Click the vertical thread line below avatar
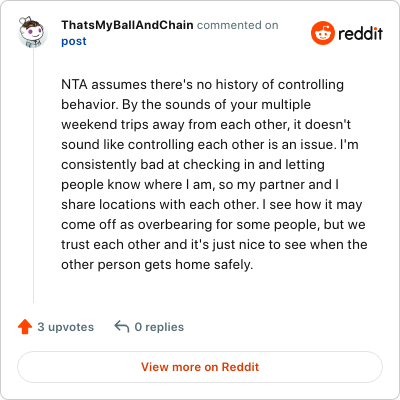The height and width of the screenshot is (400, 400). tap(33, 175)
